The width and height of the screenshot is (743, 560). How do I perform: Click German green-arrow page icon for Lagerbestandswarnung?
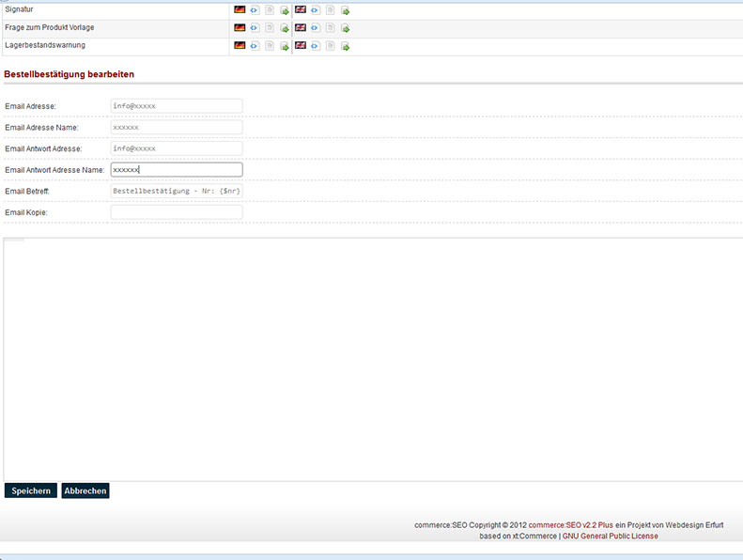285,46
